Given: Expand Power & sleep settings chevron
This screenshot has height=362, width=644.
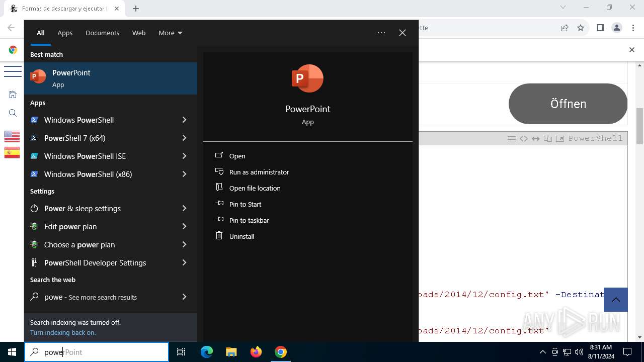Looking at the screenshot, I should click(x=184, y=208).
